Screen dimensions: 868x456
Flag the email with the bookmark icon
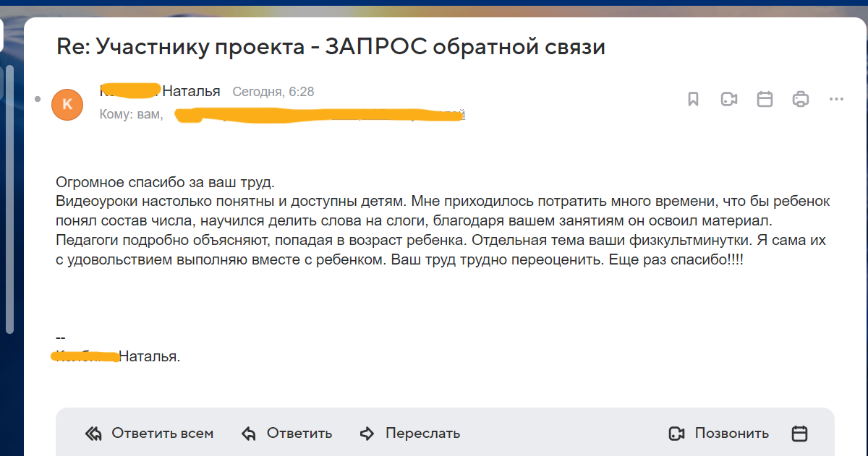click(693, 100)
